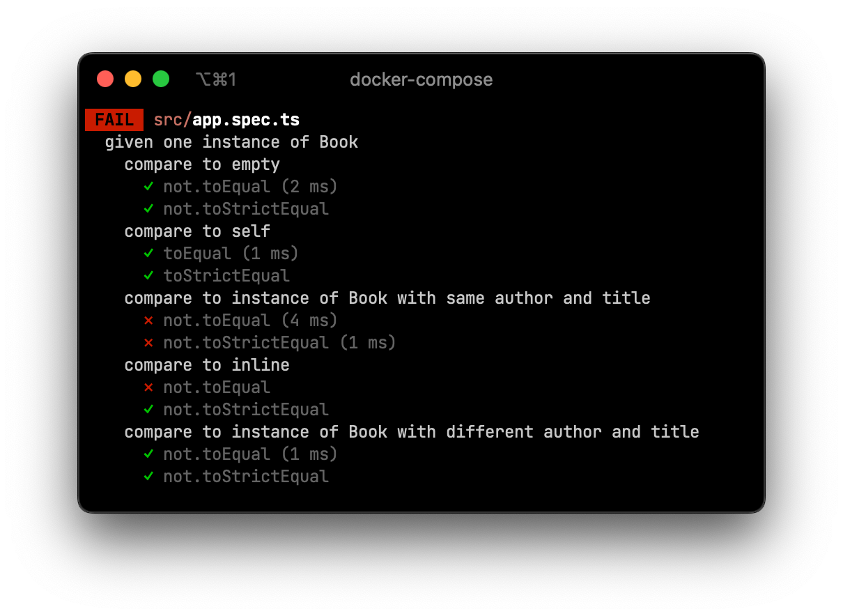
Task: Click red cross beside "not.toStrictEqual (1 ms)"
Action: pos(148,343)
